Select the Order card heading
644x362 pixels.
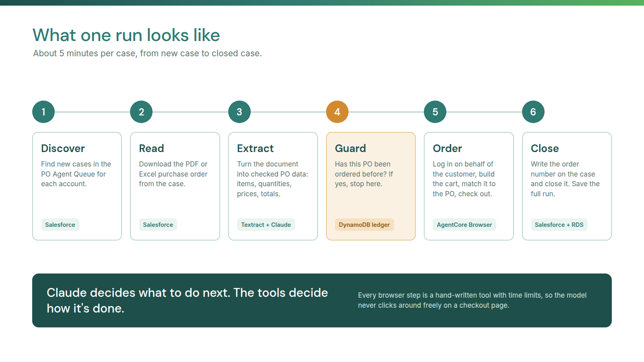click(x=447, y=148)
